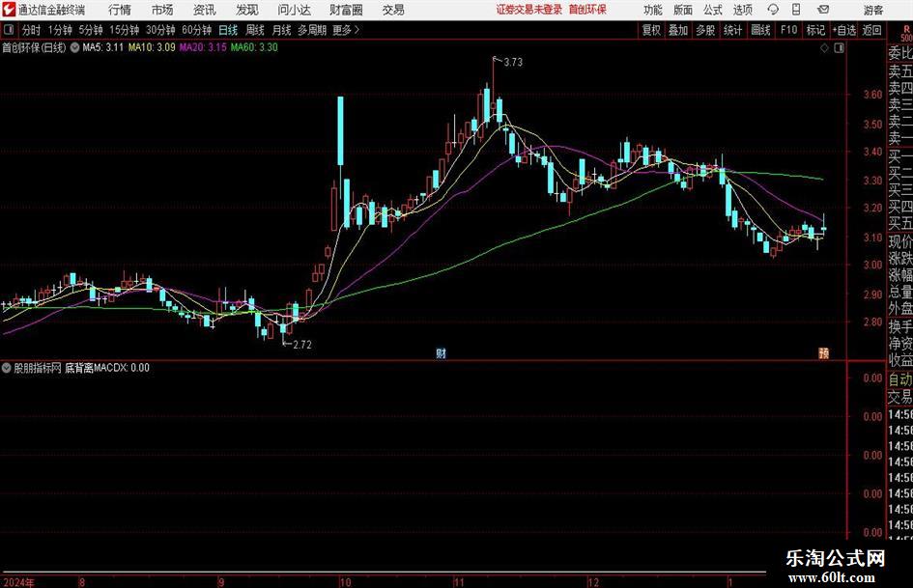Toggle the right info panel icon
The image size is (913, 588).
point(839,48)
